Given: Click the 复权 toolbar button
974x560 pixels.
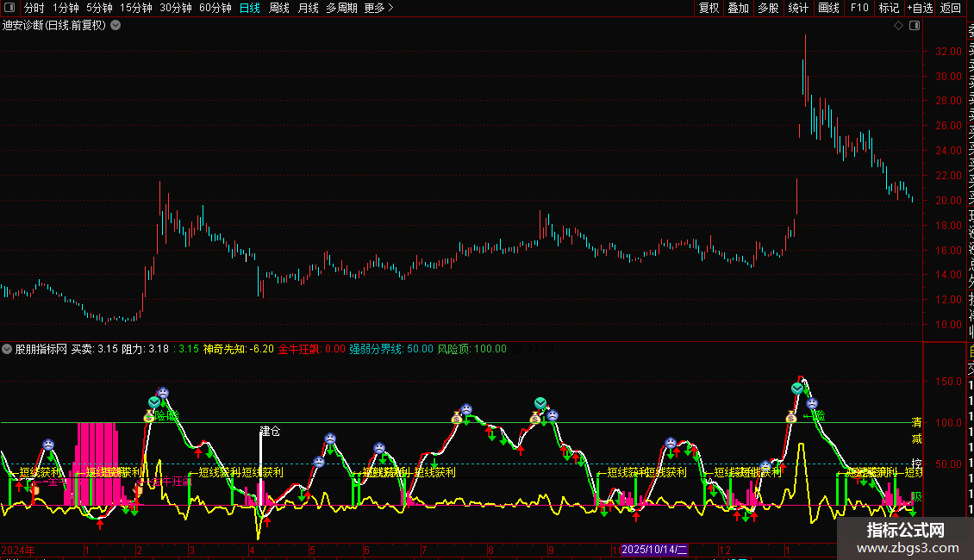Looking at the screenshot, I should tap(709, 8).
